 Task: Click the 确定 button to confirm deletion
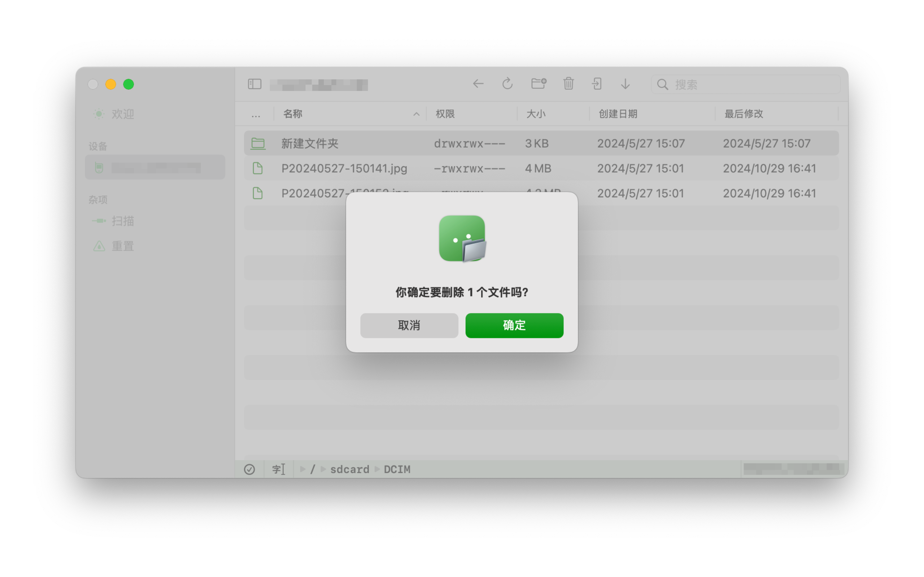point(514,325)
